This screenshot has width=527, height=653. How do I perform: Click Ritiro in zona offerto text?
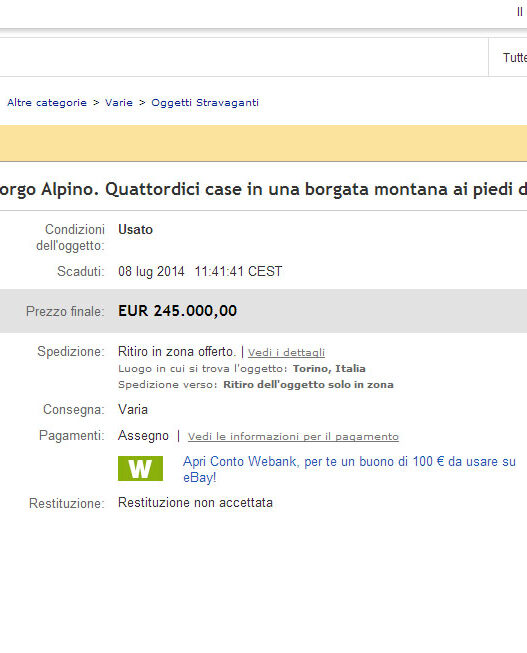coord(177,351)
